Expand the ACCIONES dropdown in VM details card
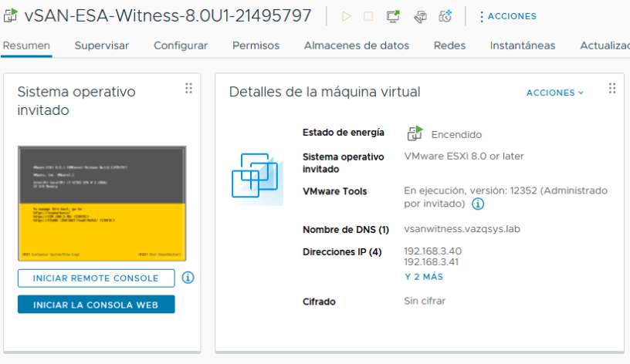Image resolution: width=630 pixels, height=364 pixels. (x=554, y=93)
